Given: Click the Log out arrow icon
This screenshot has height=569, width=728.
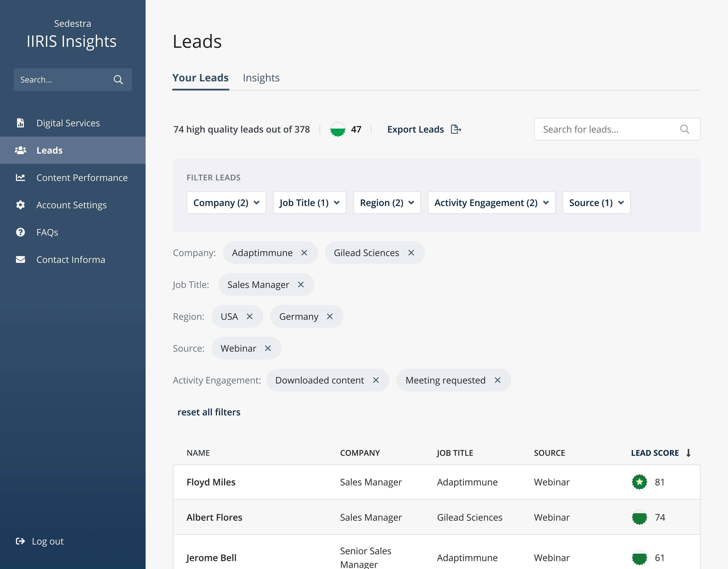Looking at the screenshot, I should 20,541.
